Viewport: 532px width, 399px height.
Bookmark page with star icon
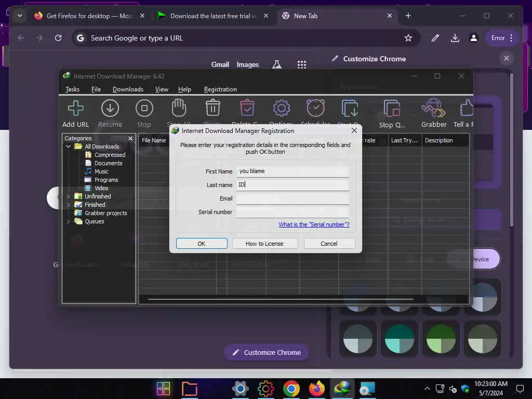pyautogui.click(x=408, y=38)
